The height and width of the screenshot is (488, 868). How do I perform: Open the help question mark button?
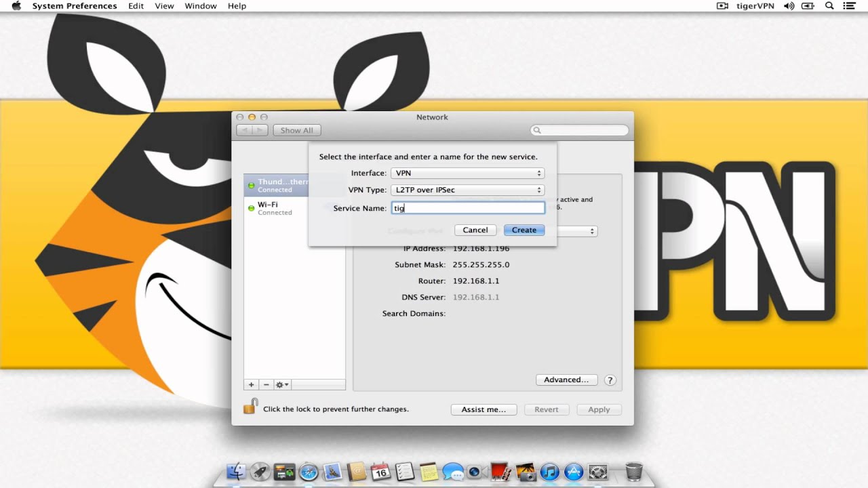tap(610, 380)
